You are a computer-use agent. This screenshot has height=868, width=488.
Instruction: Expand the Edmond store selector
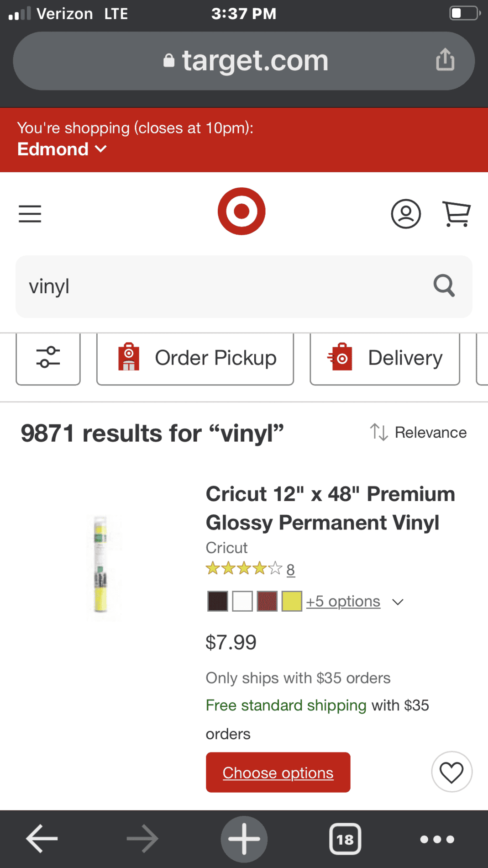62,149
